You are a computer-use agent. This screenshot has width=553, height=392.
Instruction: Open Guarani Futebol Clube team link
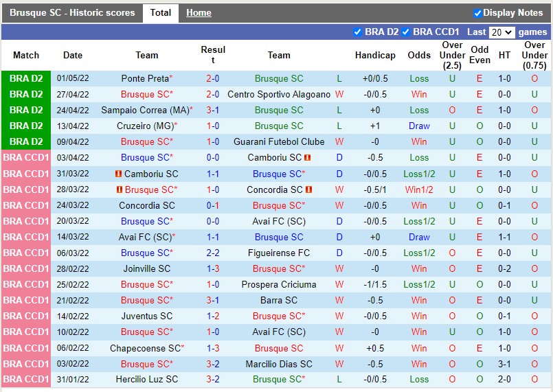pos(279,141)
